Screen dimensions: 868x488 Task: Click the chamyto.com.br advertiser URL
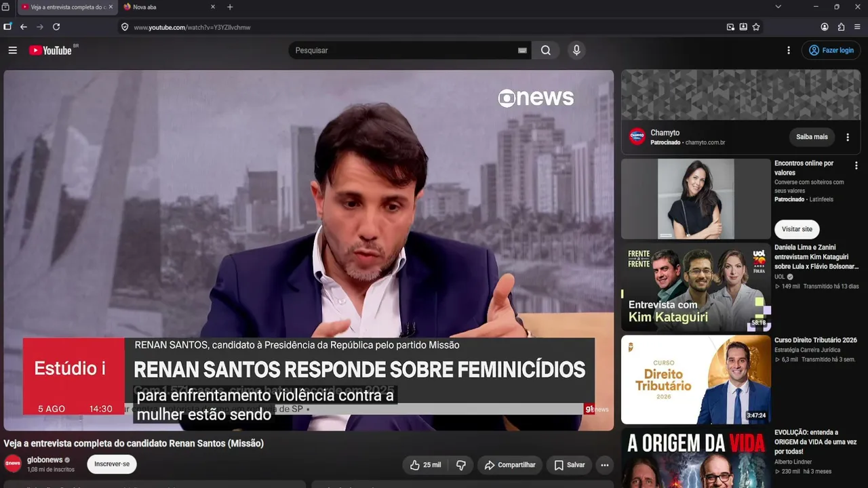pos(705,142)
